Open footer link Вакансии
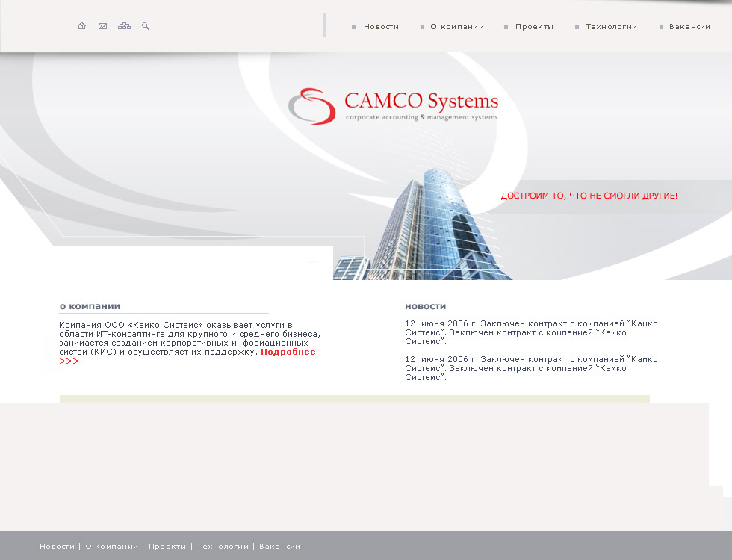Viewport: 732px width, 560px height. coord(279,547)
